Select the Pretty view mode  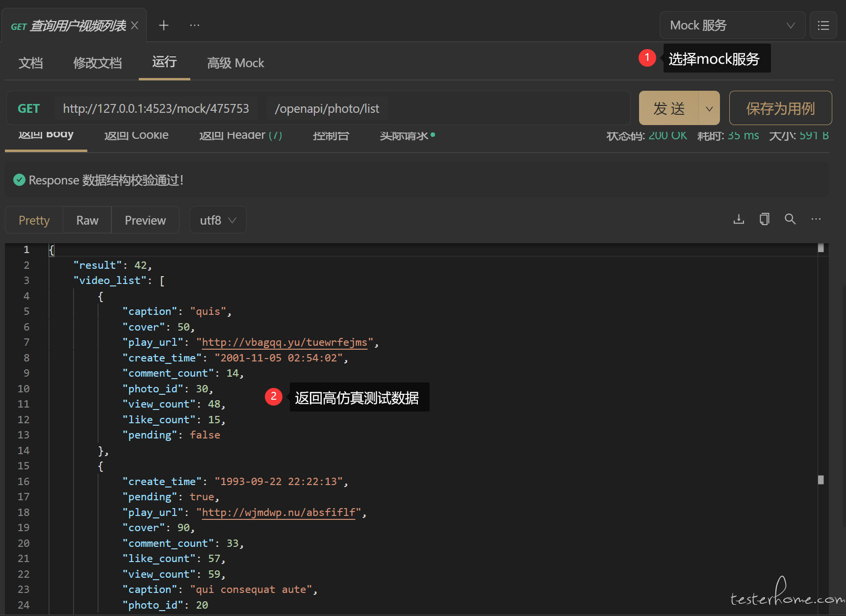point(34,220)
